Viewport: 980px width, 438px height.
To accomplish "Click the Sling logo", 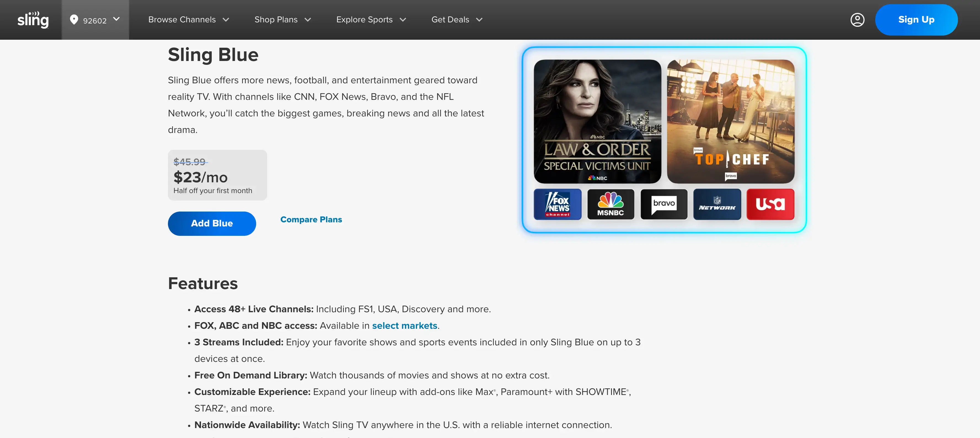I will (x=33, y=20).
